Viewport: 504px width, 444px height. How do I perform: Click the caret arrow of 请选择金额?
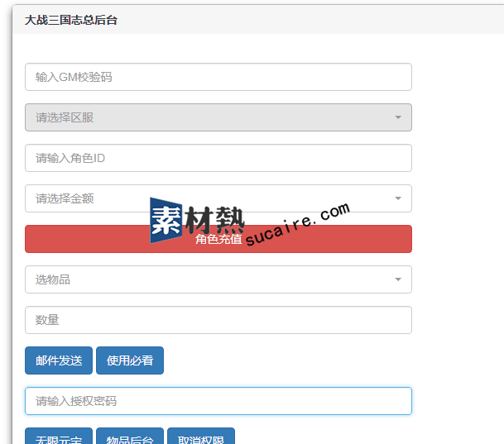point(397,198)
